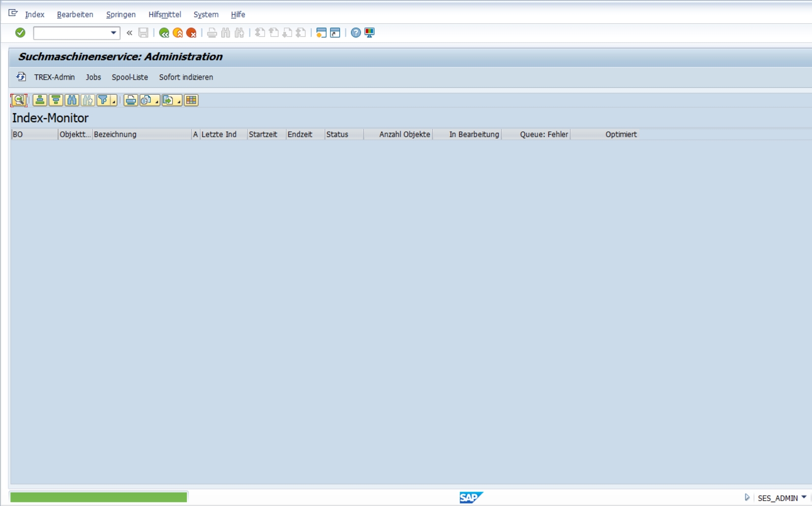Open the System menu

[x=206, y=15]
